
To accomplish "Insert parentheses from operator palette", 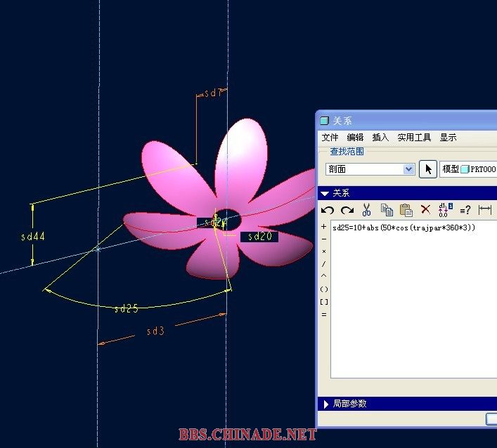I will [x=323, y=289].
